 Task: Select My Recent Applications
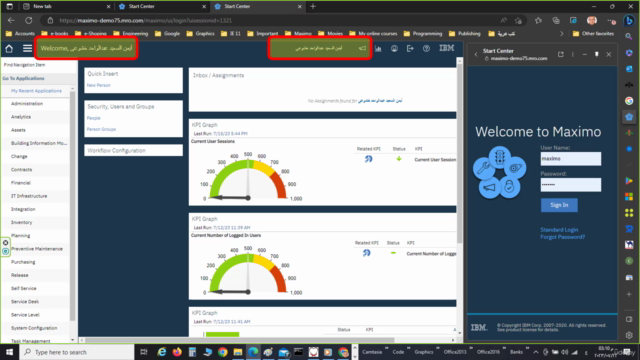(x=36, y=91)
